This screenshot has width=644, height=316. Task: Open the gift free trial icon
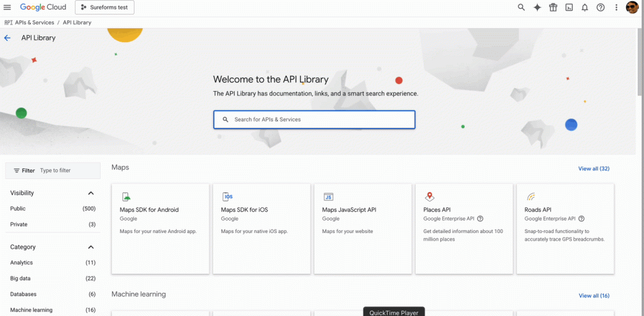coord(553,8)
